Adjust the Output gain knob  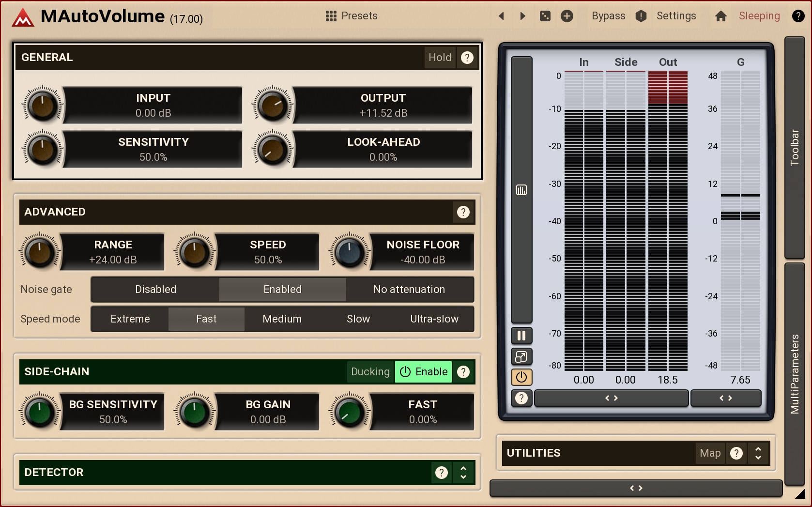click(x=273, y=105)
